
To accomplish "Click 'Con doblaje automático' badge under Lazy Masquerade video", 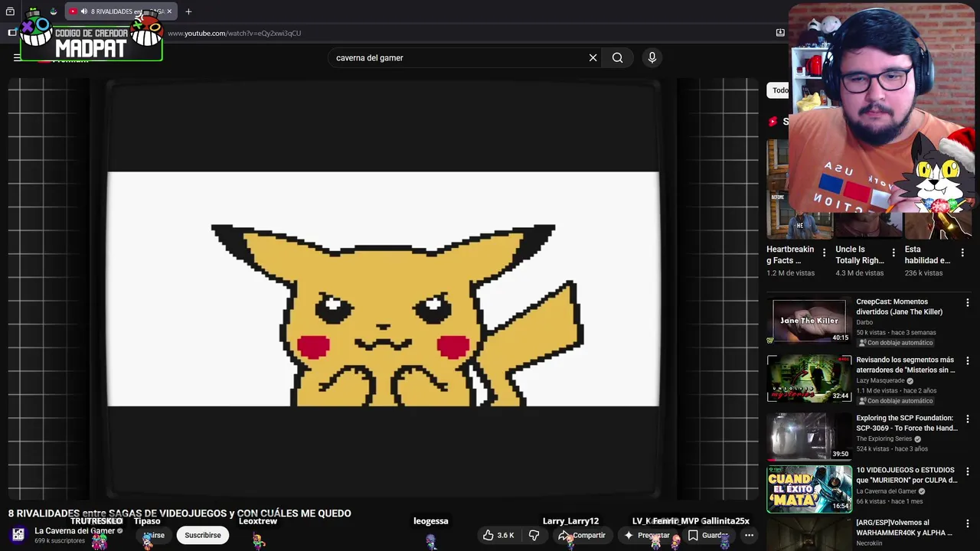I will coord(895,401).
